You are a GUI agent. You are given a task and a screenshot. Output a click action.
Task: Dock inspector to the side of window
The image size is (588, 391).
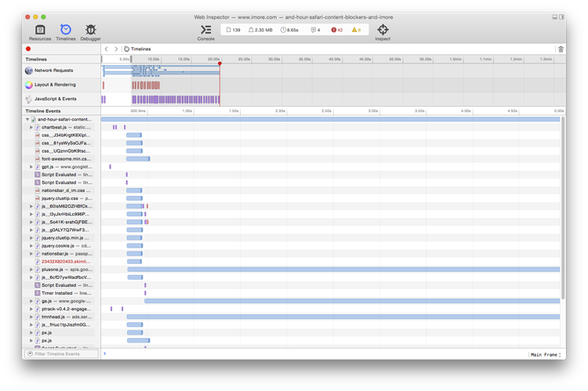click(x=561, y=17)
